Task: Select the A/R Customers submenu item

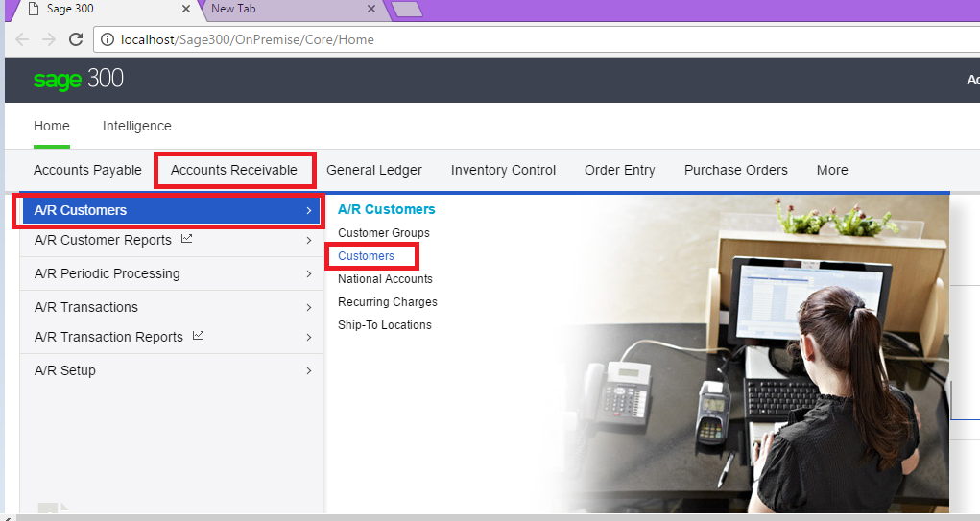Action: pos(171,210)
